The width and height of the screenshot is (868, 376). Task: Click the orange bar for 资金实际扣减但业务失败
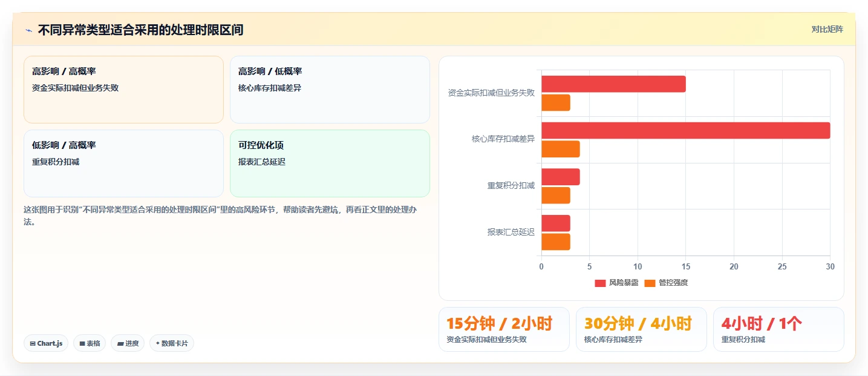(556, 103)
